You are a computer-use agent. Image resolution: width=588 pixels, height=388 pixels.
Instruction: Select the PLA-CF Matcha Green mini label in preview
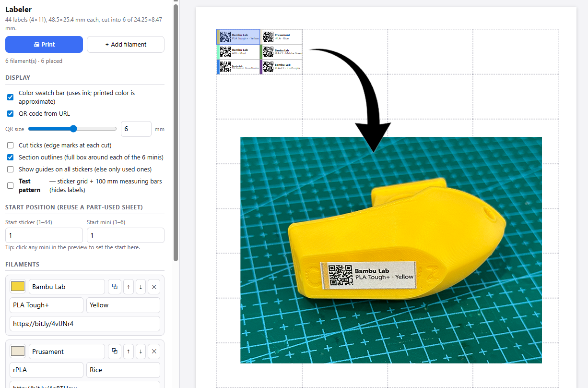[x=281, y=52]
